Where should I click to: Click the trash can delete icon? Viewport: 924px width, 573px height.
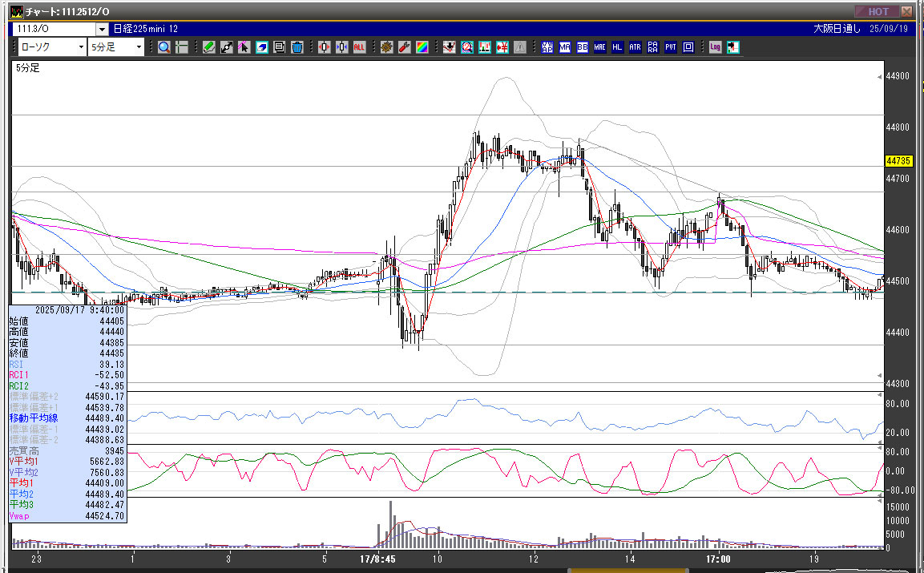[x=297, y=47]
